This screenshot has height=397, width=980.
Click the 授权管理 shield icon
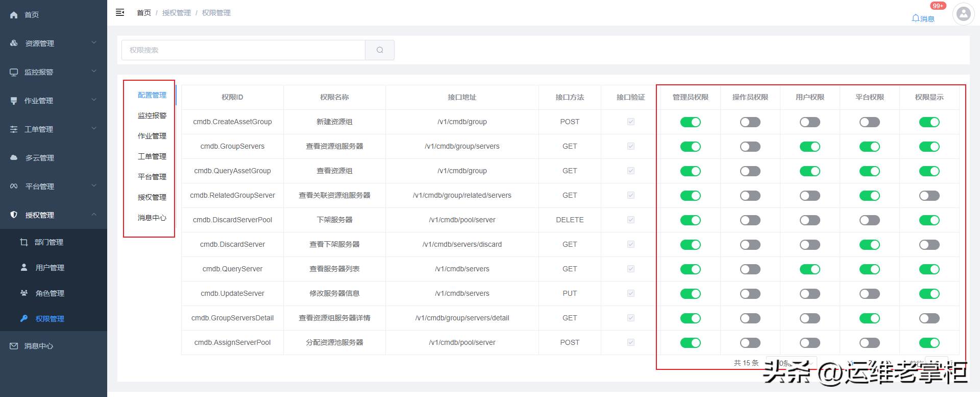coord(14,215)
